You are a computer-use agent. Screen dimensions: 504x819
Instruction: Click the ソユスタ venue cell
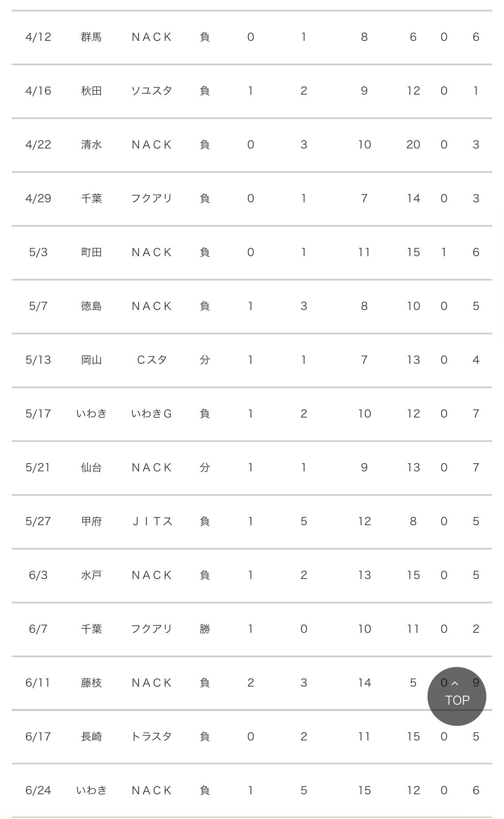[x=152, y=91]
